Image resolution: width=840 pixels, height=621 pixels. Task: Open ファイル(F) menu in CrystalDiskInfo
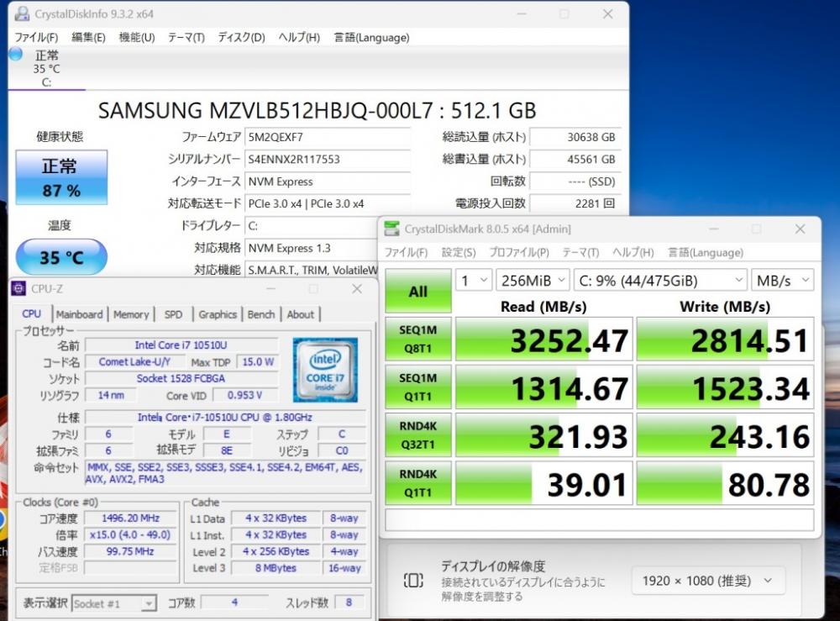(36, 38)
